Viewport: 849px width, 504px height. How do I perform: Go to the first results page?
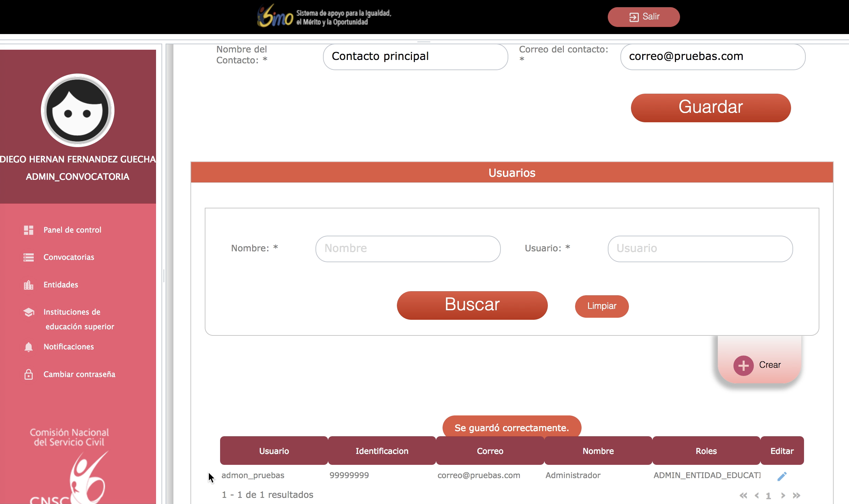click(743, 495)
